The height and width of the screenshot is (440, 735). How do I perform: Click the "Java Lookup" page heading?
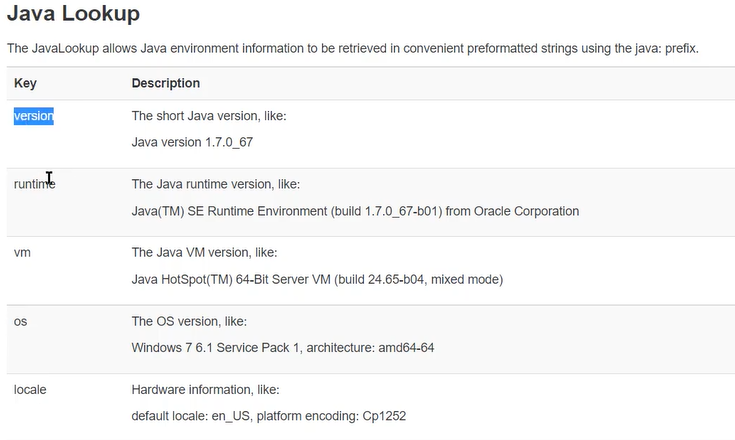point(73,14)
